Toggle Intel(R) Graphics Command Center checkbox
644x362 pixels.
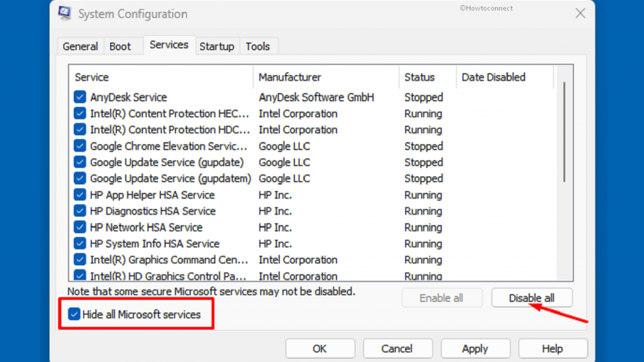[x=80, y=260]
